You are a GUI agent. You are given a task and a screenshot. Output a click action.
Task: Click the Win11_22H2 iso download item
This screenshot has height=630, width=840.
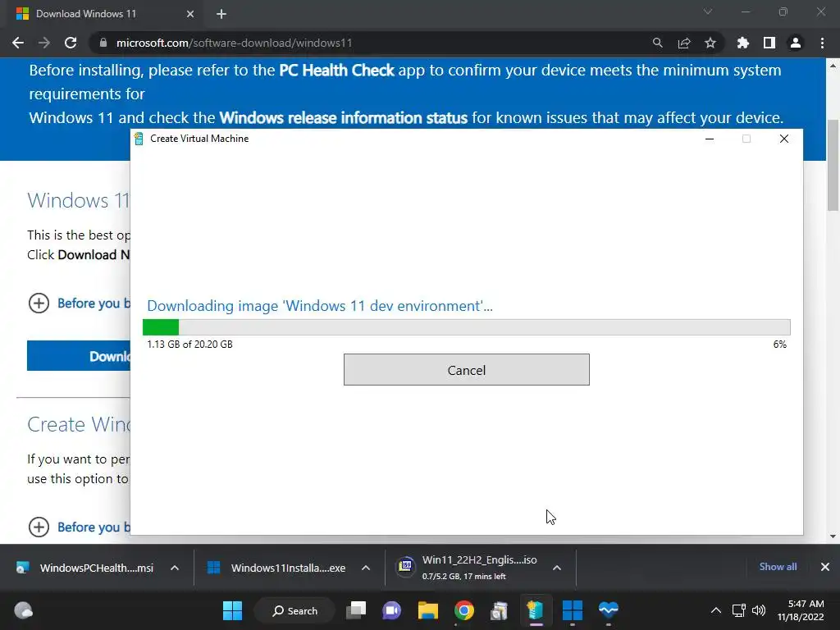click(x=467, y=568)
